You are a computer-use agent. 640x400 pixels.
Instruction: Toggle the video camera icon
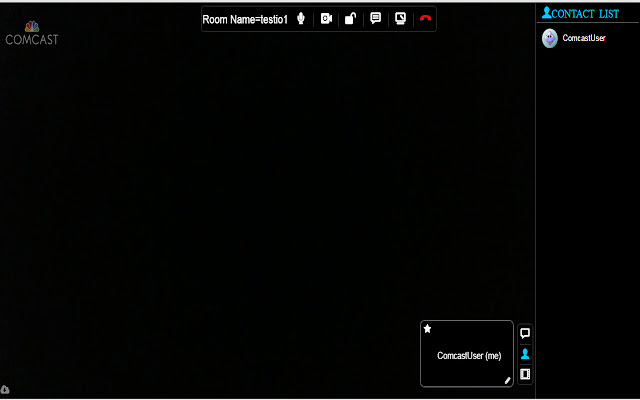coord(326,18)
